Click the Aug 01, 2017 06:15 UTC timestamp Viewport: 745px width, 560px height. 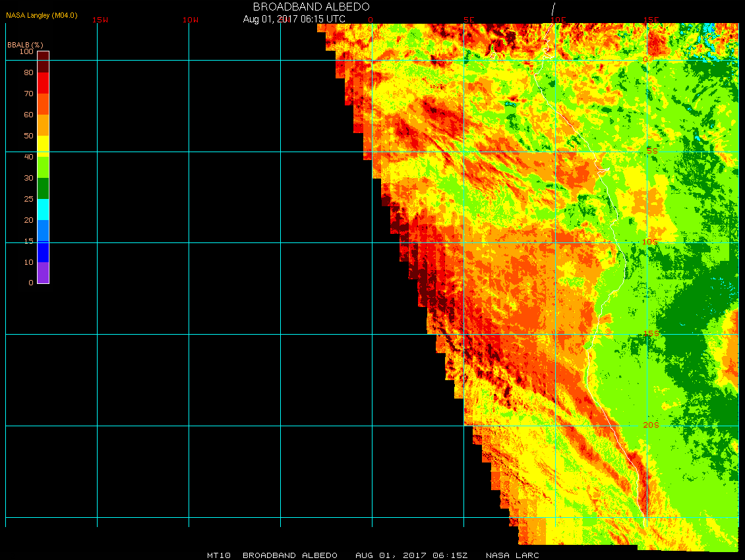pyautogui.click(x=294, y=19)
